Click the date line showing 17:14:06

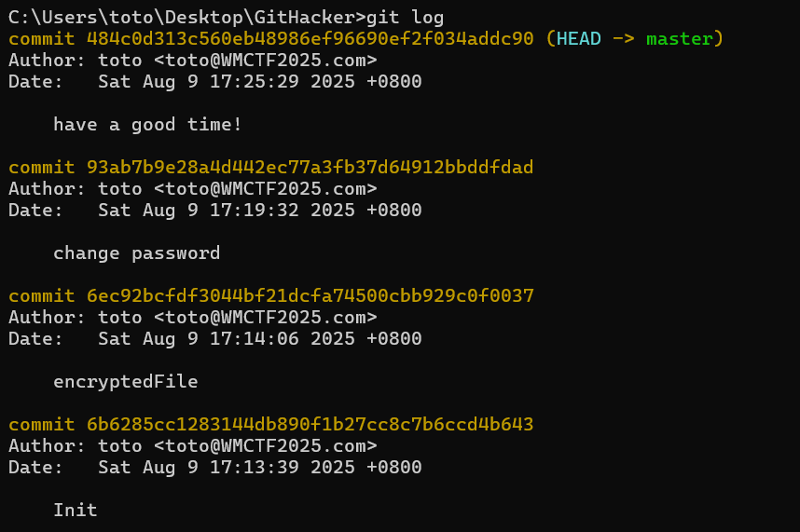tap(214, 339)
